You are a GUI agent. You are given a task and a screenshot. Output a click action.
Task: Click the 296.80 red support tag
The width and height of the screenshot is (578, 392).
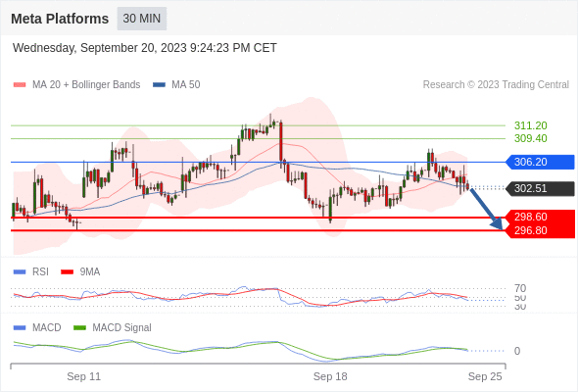point(540,231)
